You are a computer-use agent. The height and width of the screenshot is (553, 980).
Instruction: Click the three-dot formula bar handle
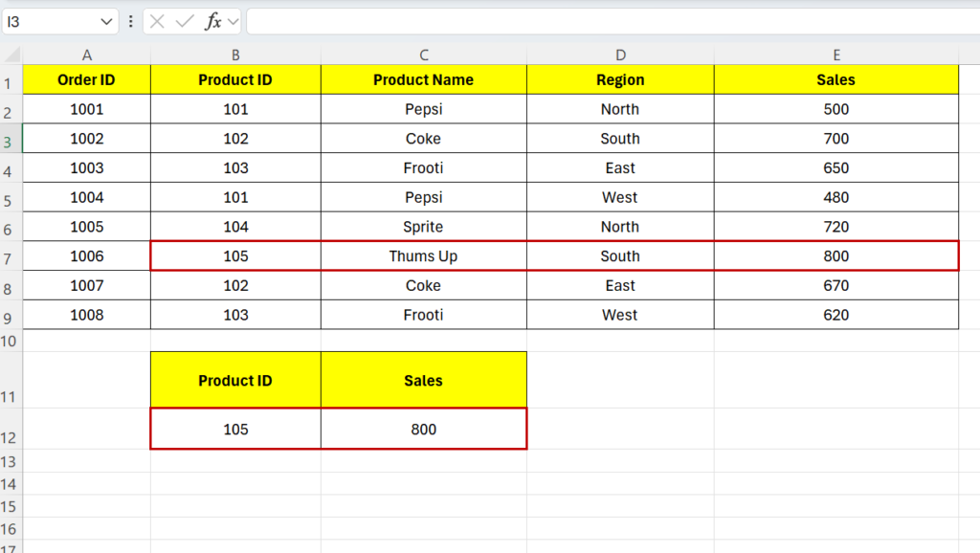click(x=130, y=22)
